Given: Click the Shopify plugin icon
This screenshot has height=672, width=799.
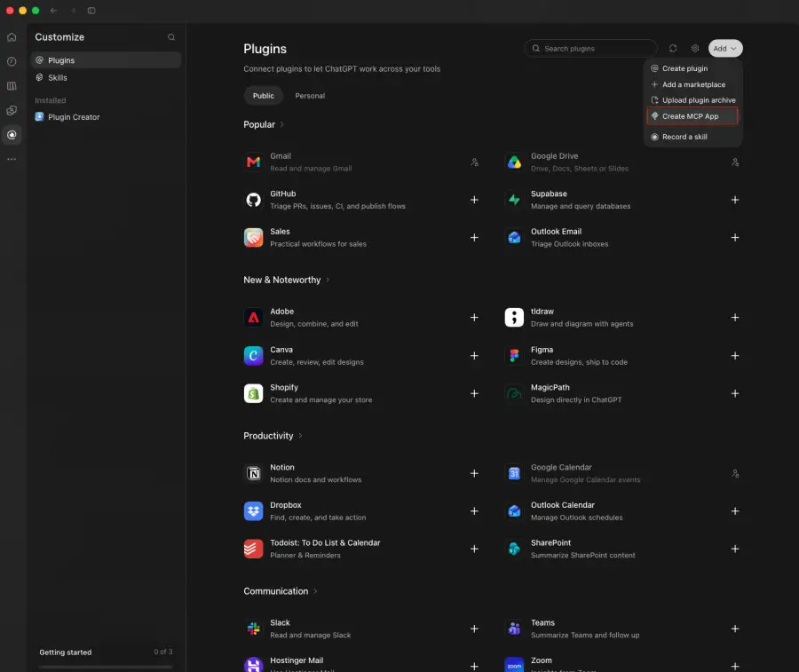Looking at the screenshot, I should (x=253, y=393).
